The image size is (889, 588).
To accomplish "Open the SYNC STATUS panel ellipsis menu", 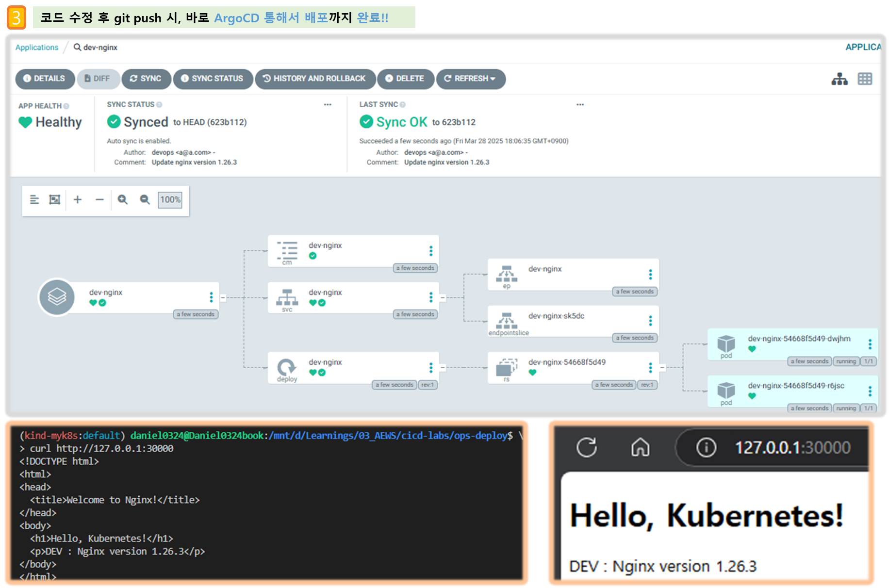I will click(x=328, y=104).
